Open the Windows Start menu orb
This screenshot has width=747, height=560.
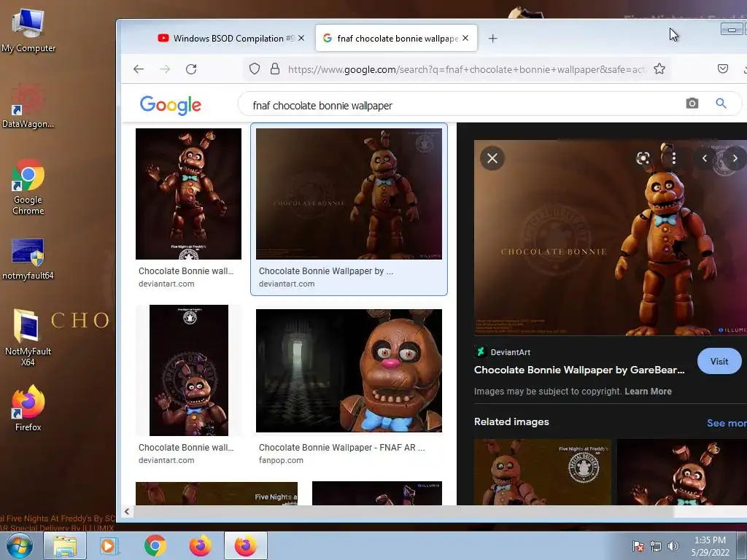pyautogui.click(x=20, y=545)
